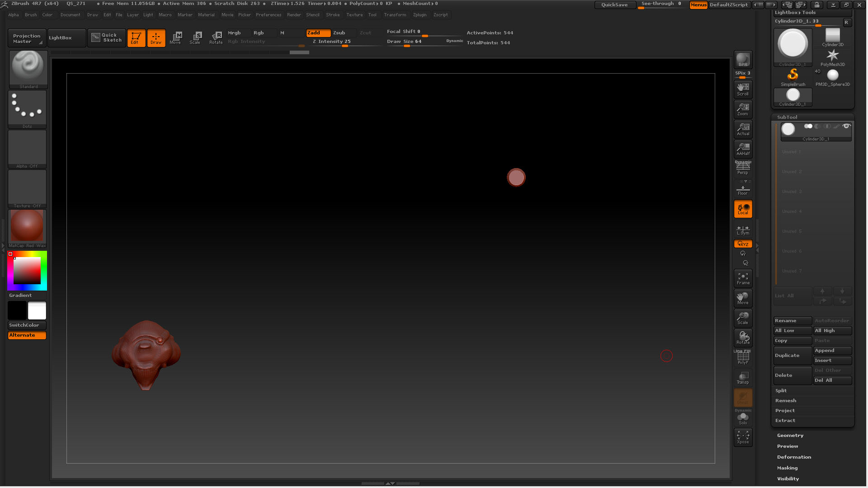Select the top-shelf Scale tool
868x488 pixels.
195,38
